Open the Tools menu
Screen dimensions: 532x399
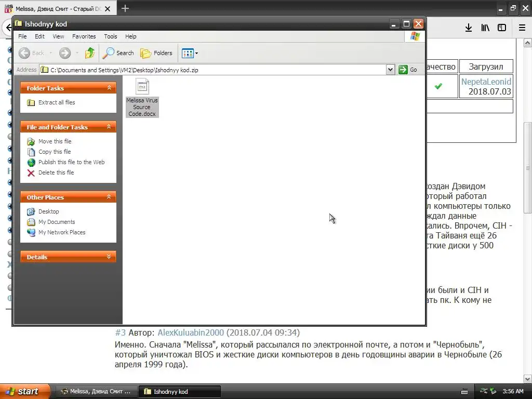(110, 36)
